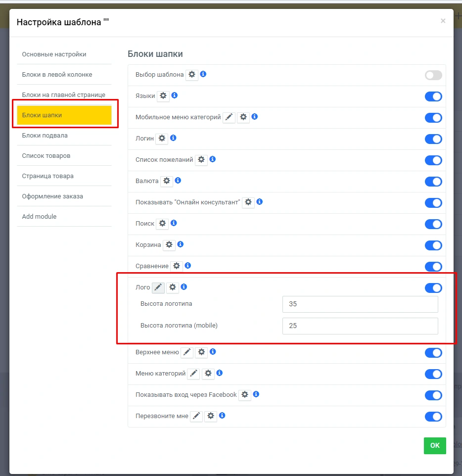Show info for Показывать вход через Facebook
Viewport: 462px width, 476px height.
pyautogui.click(x=256, y=394)
